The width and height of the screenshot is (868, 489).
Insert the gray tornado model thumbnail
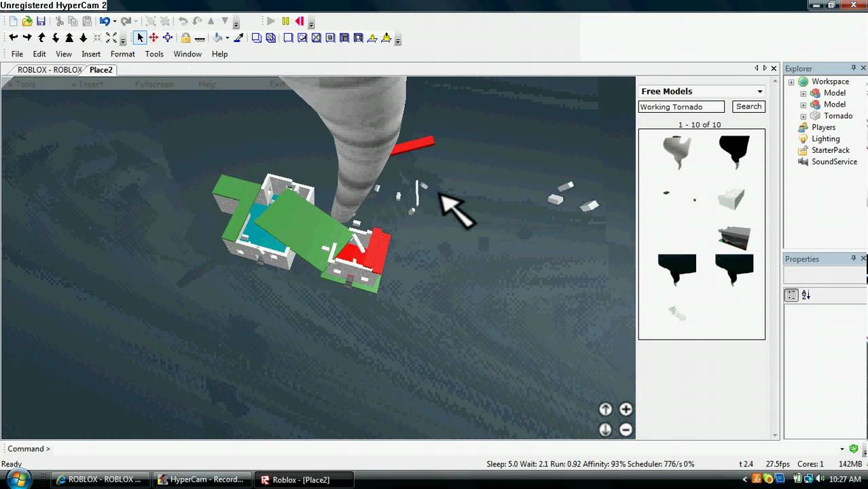[676, 152]
